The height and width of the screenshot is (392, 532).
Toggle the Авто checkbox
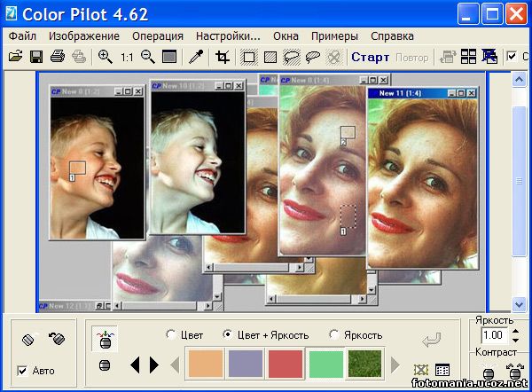click(22, 371)
